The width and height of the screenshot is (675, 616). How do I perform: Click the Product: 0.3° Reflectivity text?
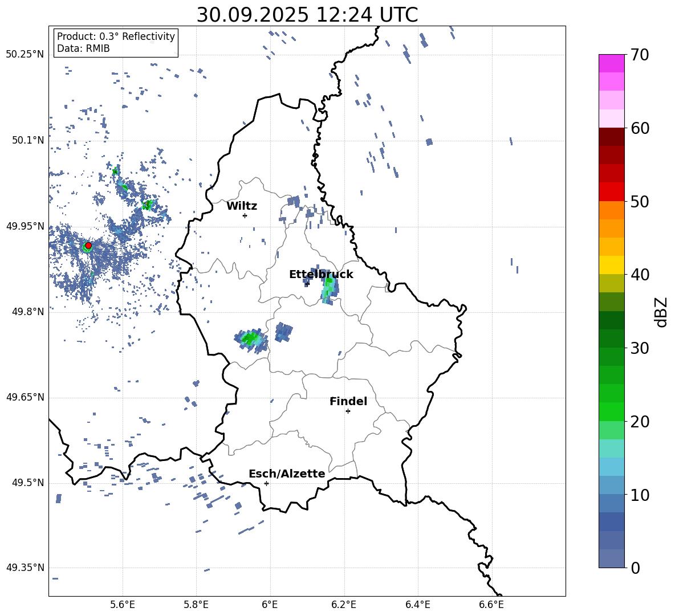[116, 36]
